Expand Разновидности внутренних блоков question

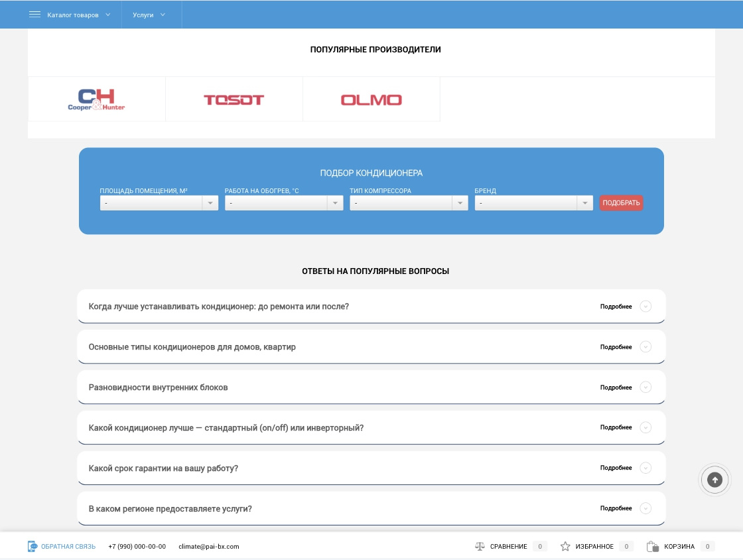pyautogui.click(x=371, y=387)
